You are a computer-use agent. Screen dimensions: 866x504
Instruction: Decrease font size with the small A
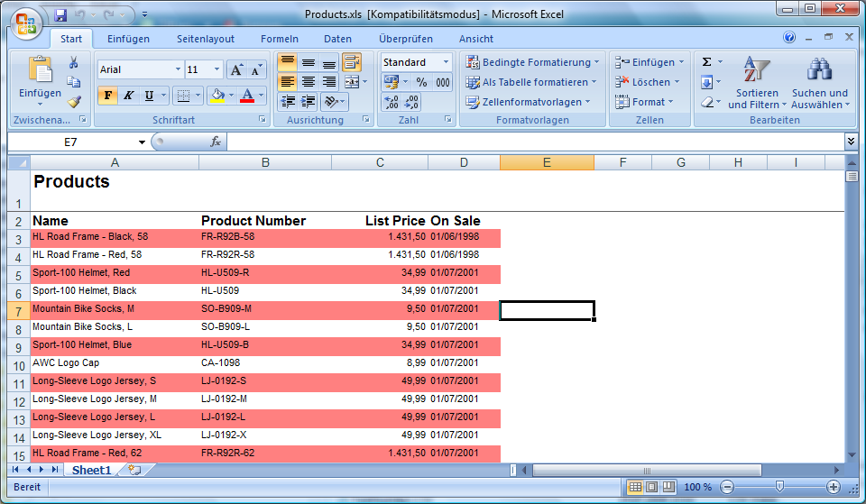pyautogui.click(x=255, y=69)
